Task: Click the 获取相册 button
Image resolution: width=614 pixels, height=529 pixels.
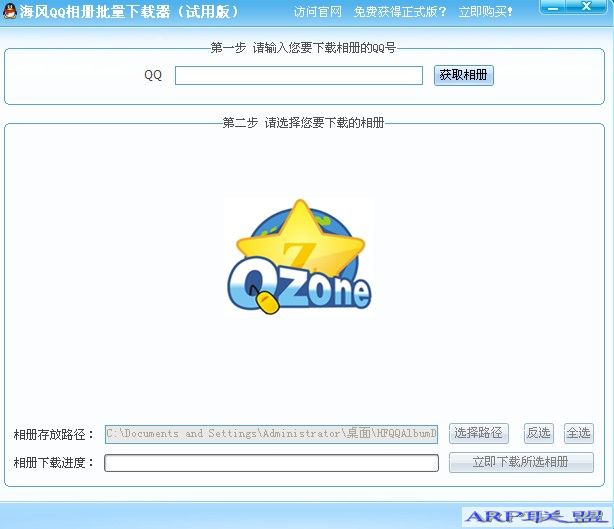Action: [x=464, y=75]
